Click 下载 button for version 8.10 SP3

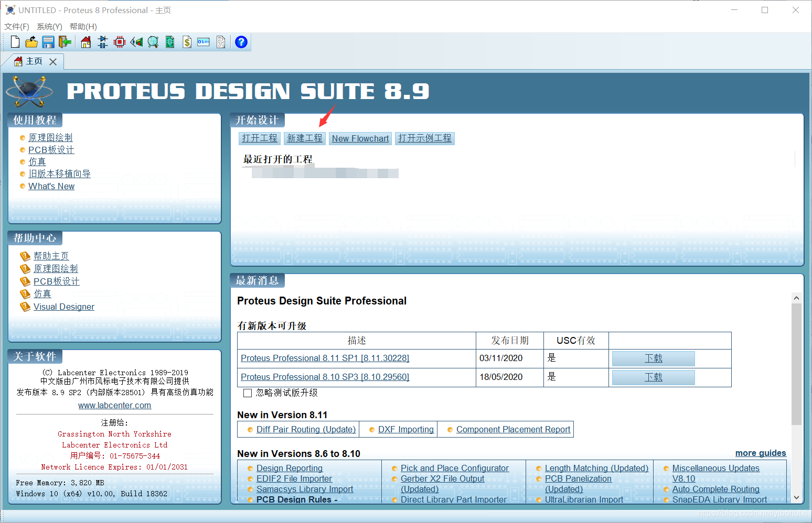point(654,377)
